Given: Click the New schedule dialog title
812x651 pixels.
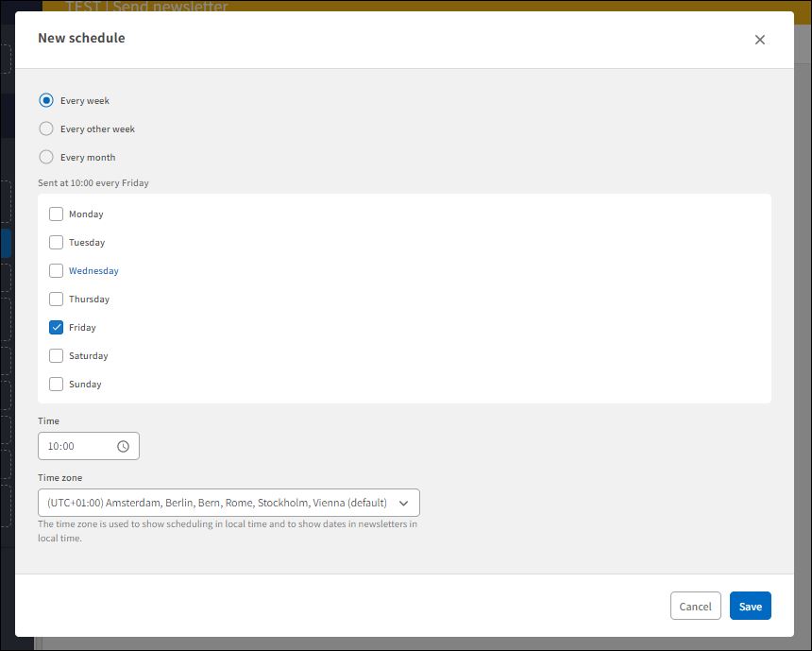Looking at the screenshot, I should [x=81, y=38].
